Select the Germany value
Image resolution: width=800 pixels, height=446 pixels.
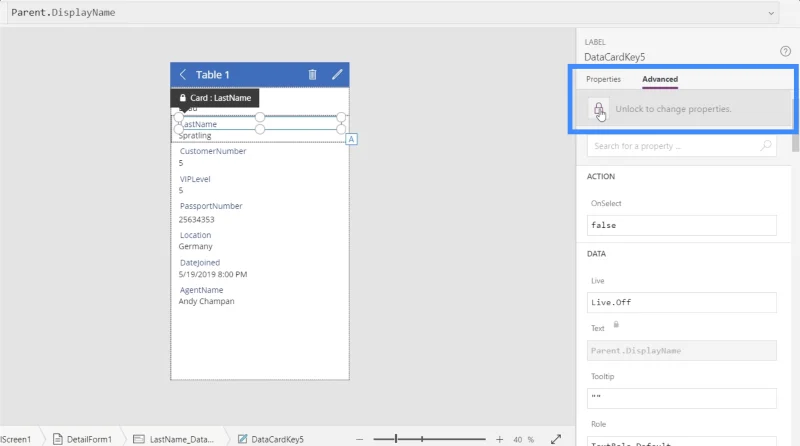click(195, 246)
